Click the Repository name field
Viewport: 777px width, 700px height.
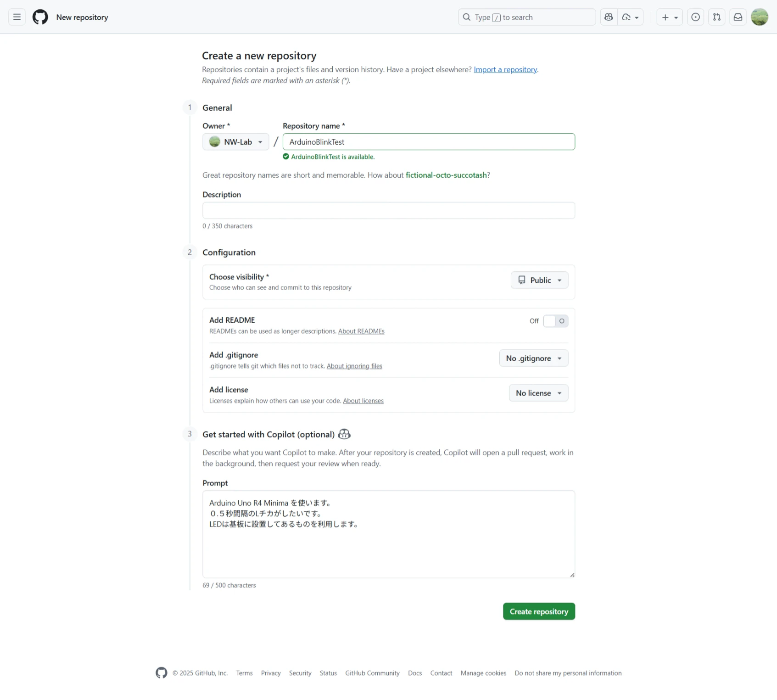point(429,142)
